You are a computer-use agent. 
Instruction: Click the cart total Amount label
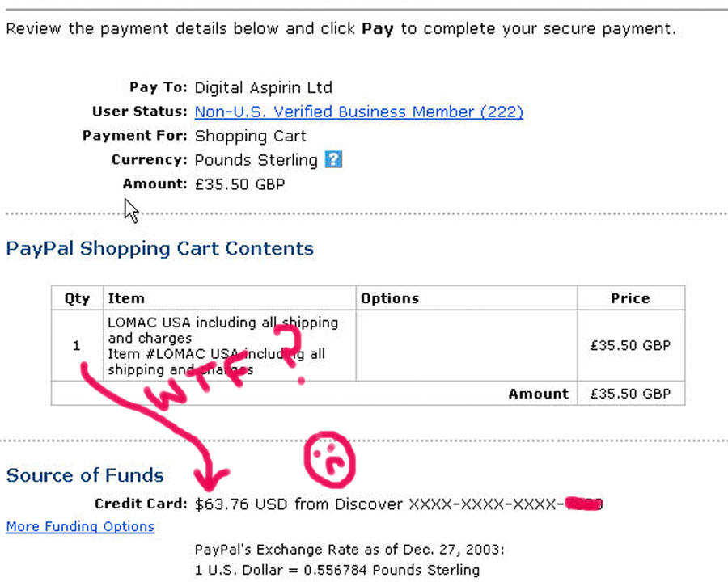538,394
